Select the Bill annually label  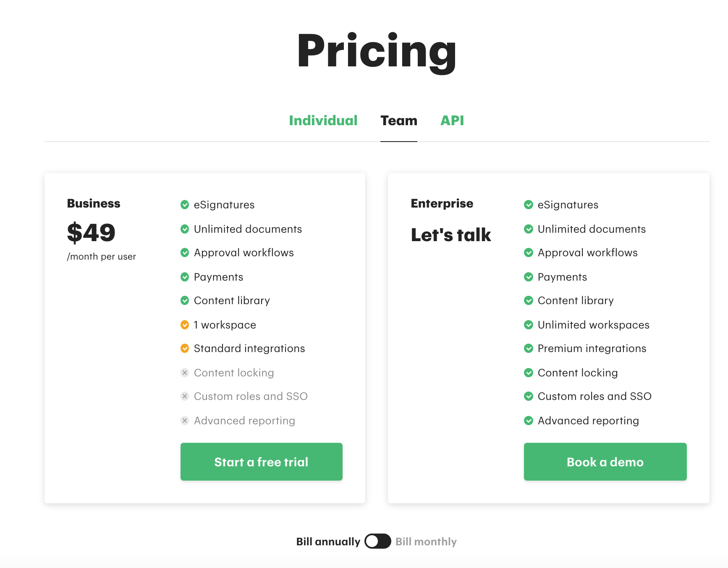pyautogui.click(x=328, y=542)
